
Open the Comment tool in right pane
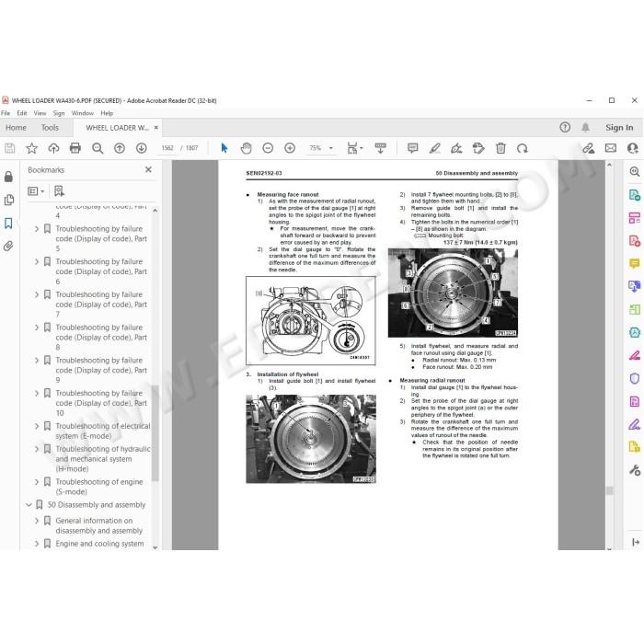point(635,263)
